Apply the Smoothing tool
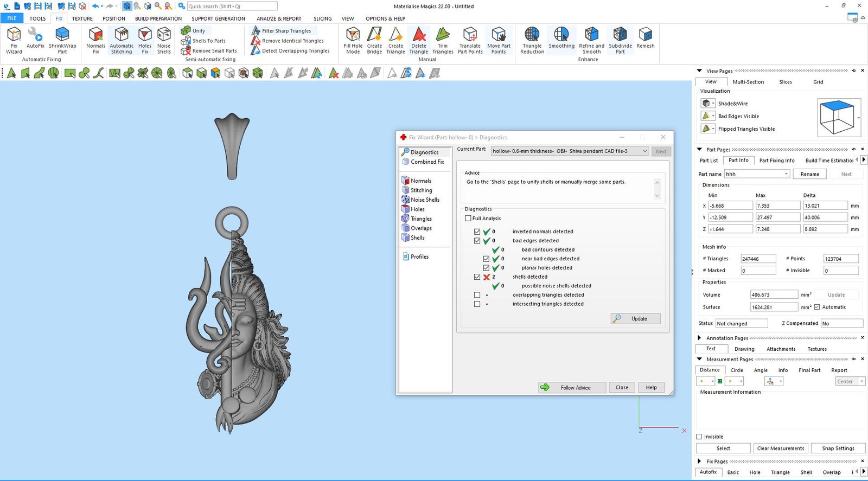This screenshot has width=868, height=481. point(561,39)
